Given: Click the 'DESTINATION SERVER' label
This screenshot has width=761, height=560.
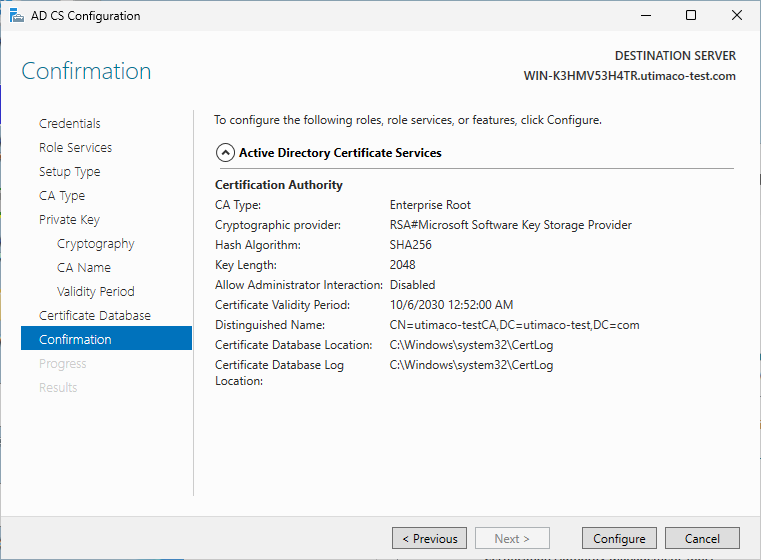Looking at the screenshot, I should point(675,56).
